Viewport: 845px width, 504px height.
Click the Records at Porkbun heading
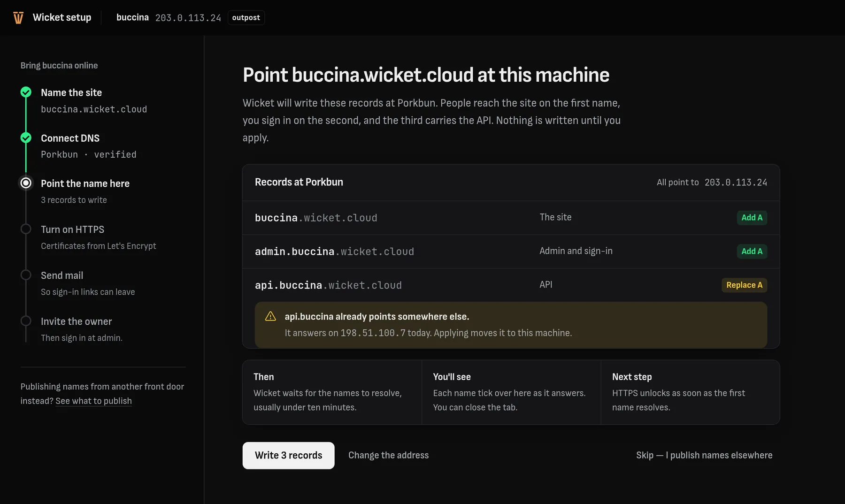click(x=299, y=182)
